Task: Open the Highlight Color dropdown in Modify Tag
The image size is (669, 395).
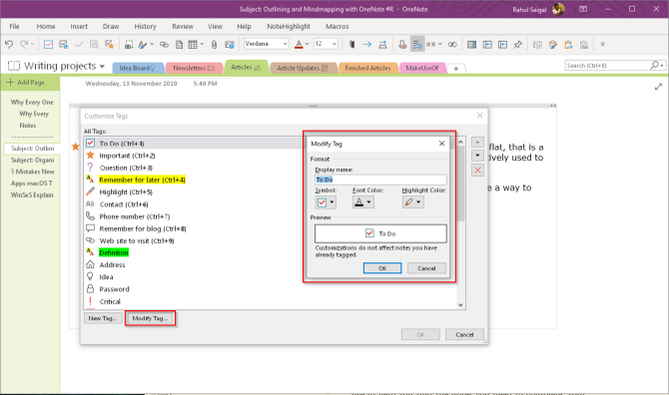Action: pyautogui.click(x=419, y=202)
